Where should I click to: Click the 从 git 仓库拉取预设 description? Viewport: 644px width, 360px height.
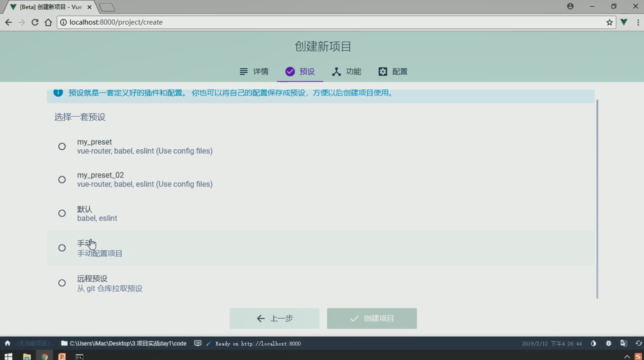110,289
